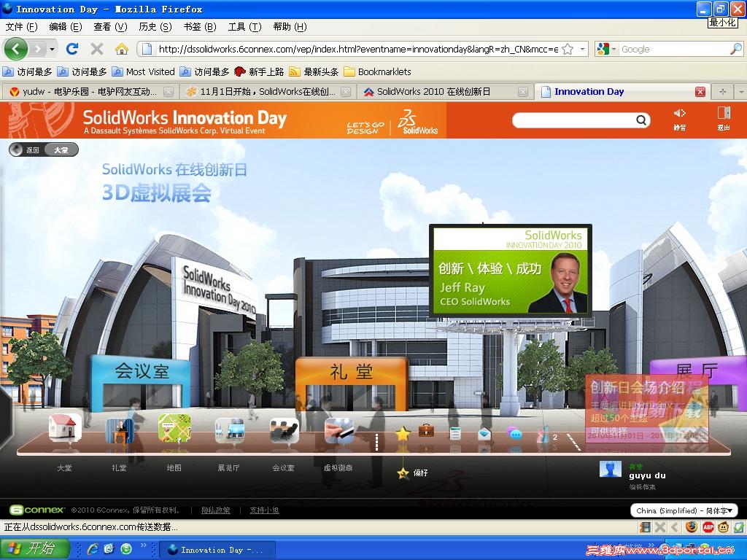Expand quick launch chevron on taskbar
This screenshot has width=747, height=560.
click(144, 545)
